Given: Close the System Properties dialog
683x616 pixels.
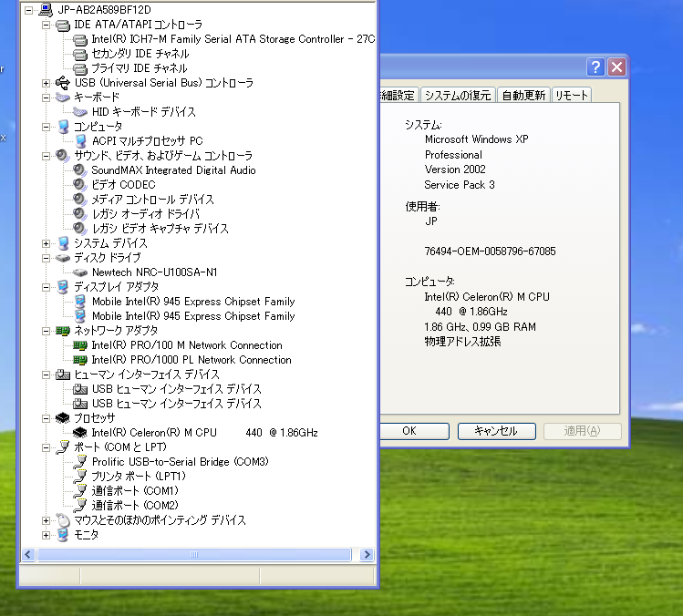Looking at the screenshot, I should pyautogui.click(x=616, y=67).
